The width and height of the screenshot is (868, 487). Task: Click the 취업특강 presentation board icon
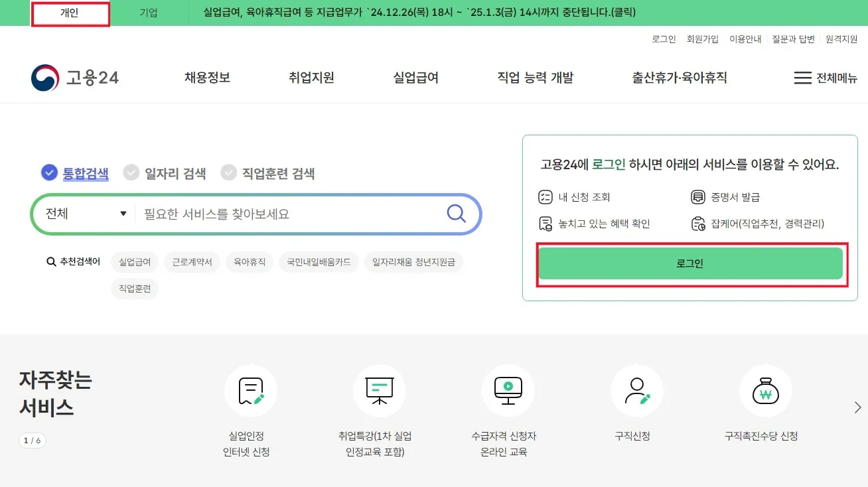tap(379, 391)
